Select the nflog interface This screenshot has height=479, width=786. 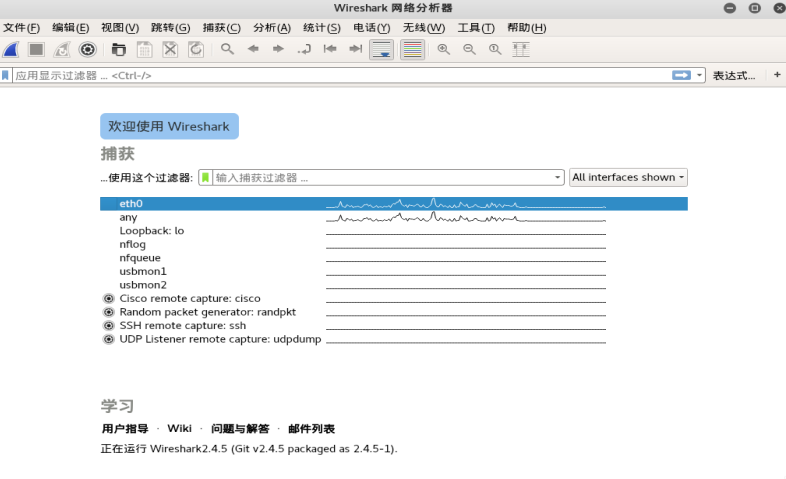click(x=394, y=244)
